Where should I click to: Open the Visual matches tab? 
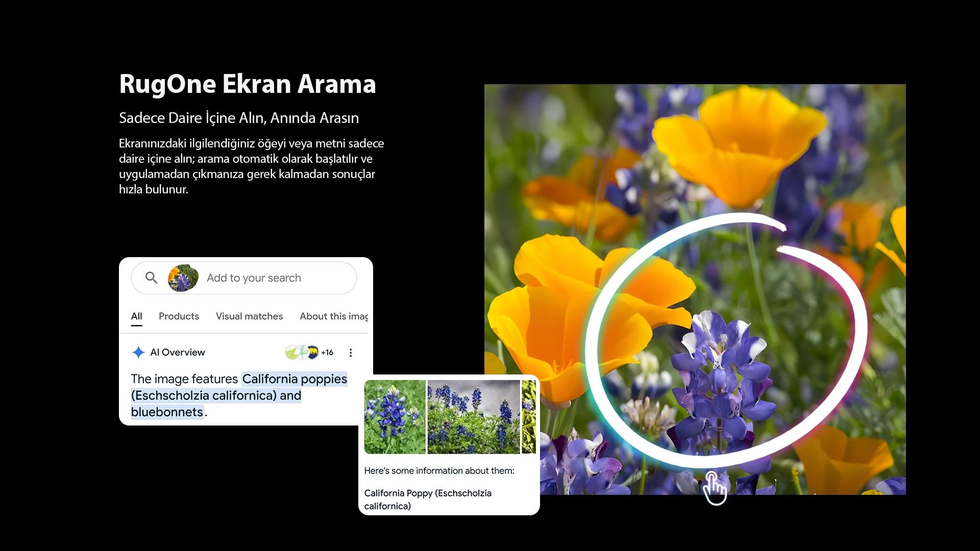(249, 316)
